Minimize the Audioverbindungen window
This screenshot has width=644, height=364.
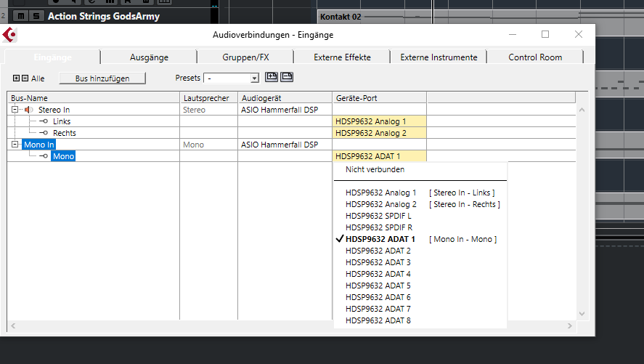pos(513,34)
